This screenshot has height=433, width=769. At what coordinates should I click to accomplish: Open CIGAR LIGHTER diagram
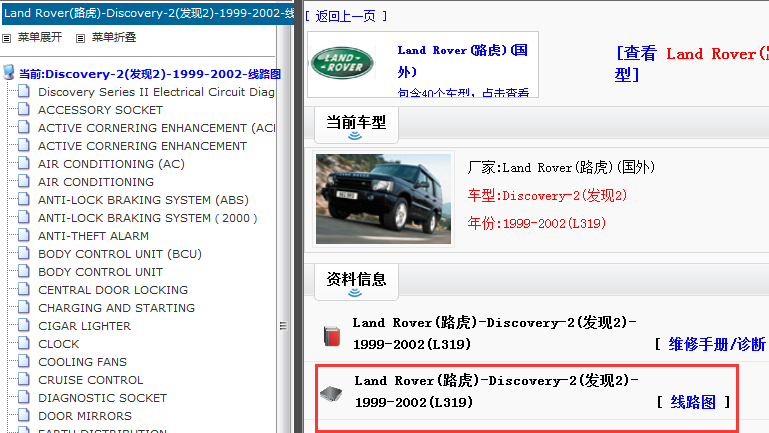pos(84,326)
